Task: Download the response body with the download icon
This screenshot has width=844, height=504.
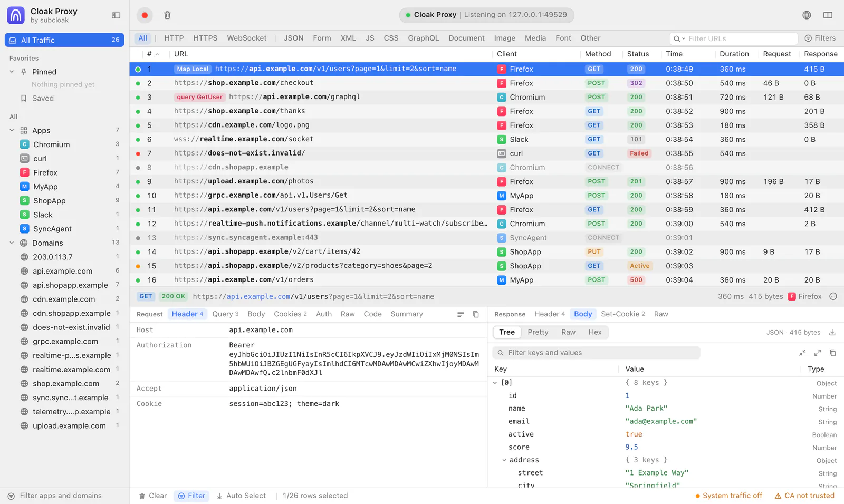Action: [x=832, y=333]
